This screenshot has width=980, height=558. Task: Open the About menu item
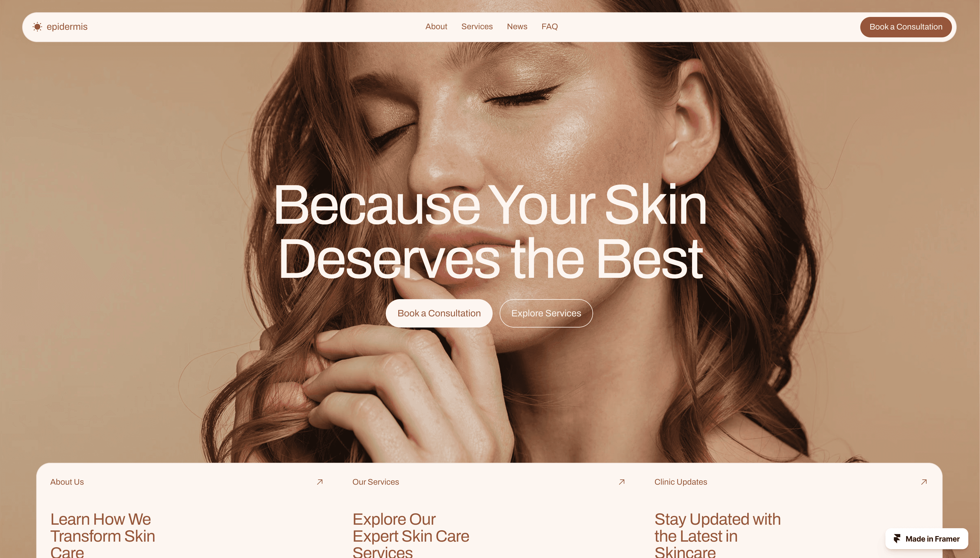click(436, 27)
